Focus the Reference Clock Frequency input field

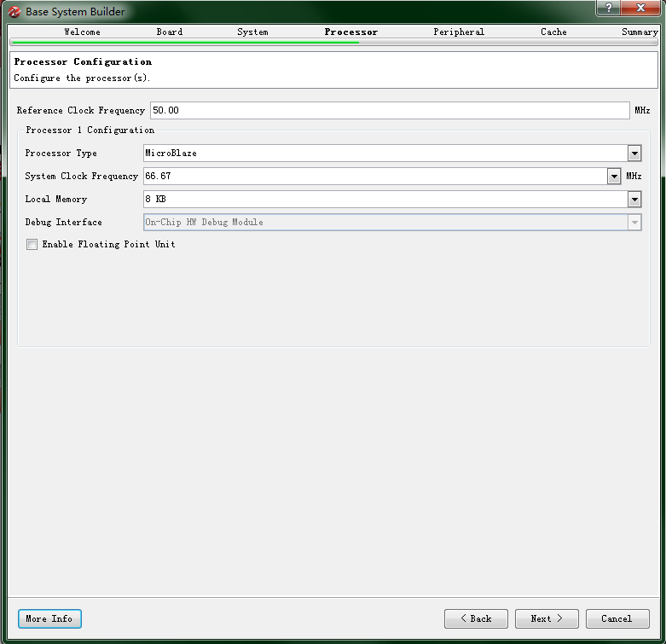[390, 110]
